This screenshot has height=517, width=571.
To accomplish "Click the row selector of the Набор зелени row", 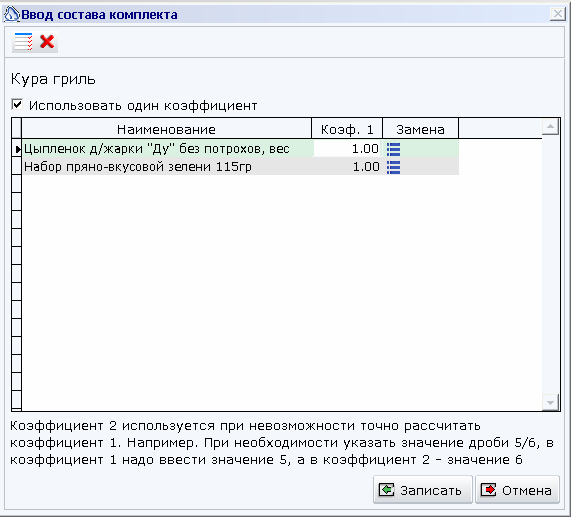I will pos(17,167).
